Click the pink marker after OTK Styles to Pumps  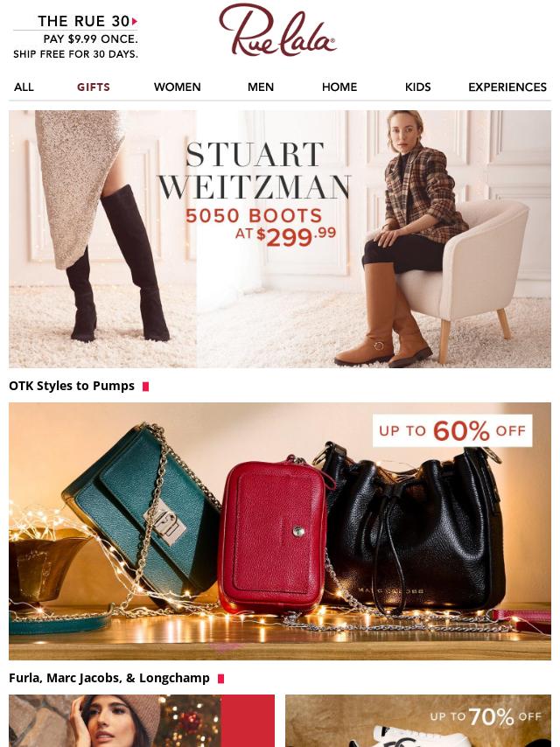146,387
